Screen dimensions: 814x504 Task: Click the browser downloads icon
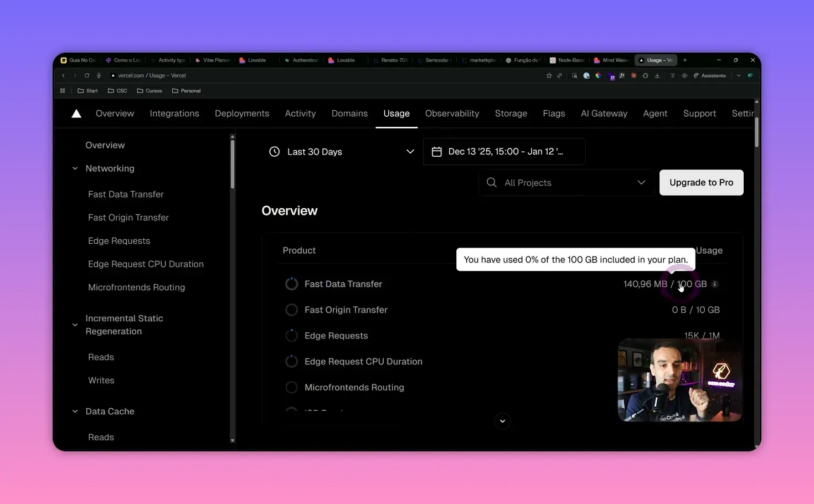coord(657,75)
